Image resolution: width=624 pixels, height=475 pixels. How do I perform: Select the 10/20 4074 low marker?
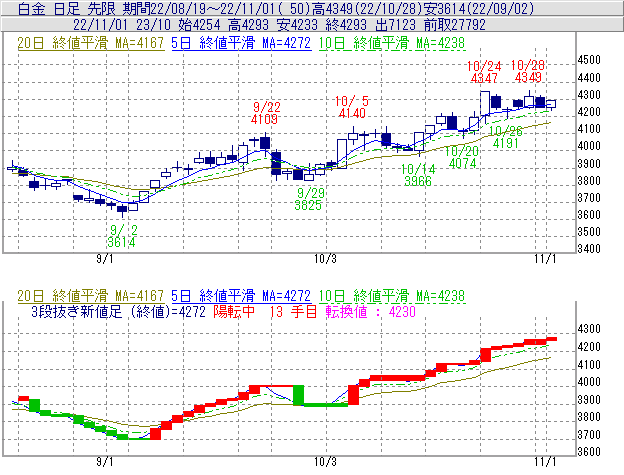coord(462,157)
